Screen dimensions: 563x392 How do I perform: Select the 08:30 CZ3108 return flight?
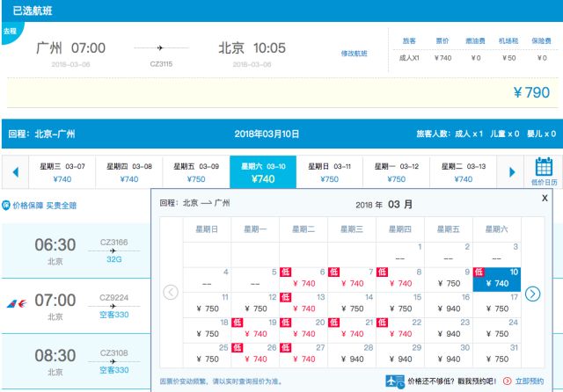point(77,361)
